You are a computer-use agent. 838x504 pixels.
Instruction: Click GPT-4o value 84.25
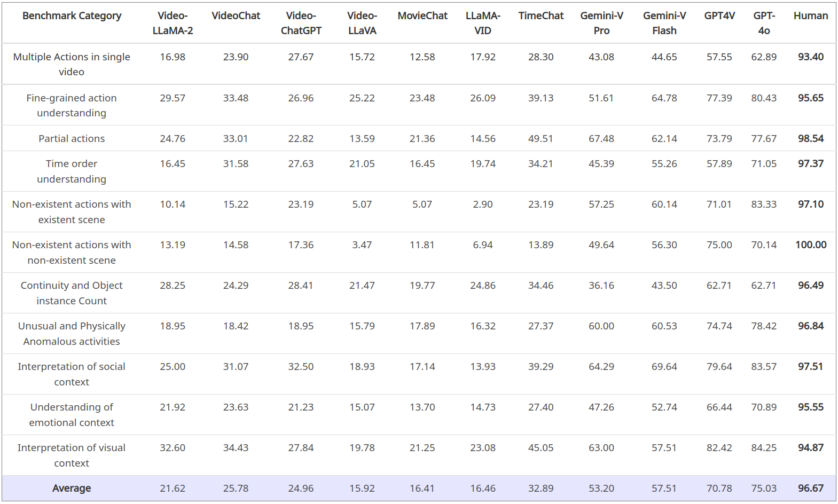pyautogui.click(x=764, y=448)
